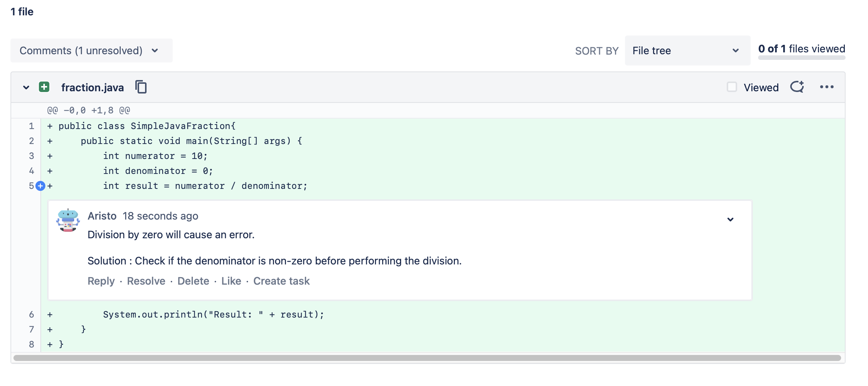Reply to Aristo's comment
Viewport: 868px width, 386px height.
point(101,281)
